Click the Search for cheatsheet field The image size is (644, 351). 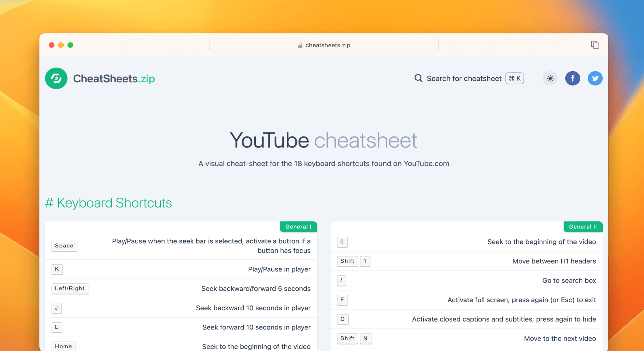[x=464, y=78]
